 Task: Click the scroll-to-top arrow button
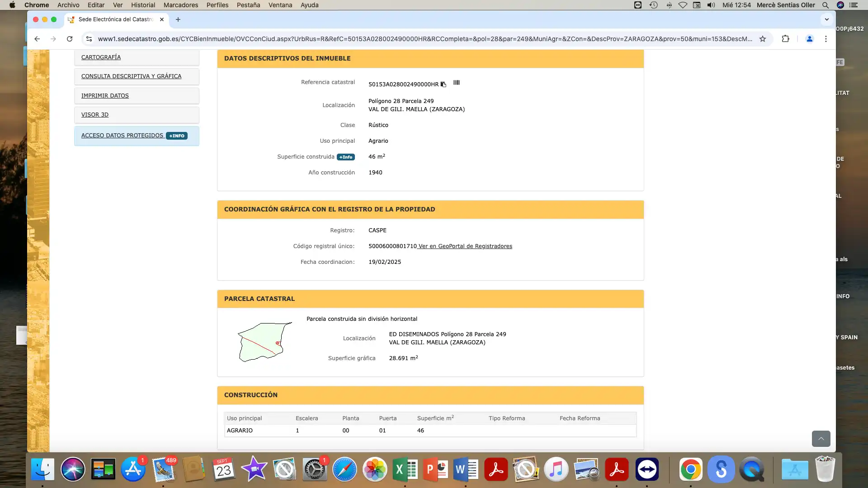coord(821,439)
